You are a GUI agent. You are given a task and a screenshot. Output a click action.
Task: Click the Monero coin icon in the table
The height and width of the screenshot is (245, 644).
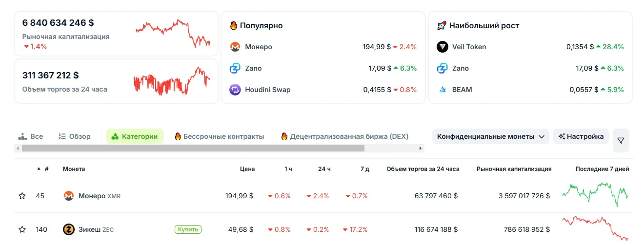click(69, 196)
